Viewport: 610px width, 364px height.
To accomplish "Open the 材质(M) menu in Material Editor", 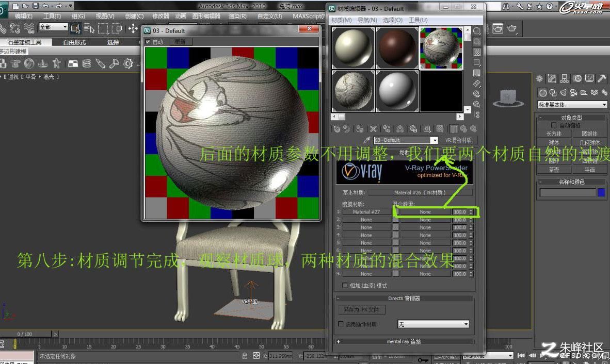I will coord(341,20).
